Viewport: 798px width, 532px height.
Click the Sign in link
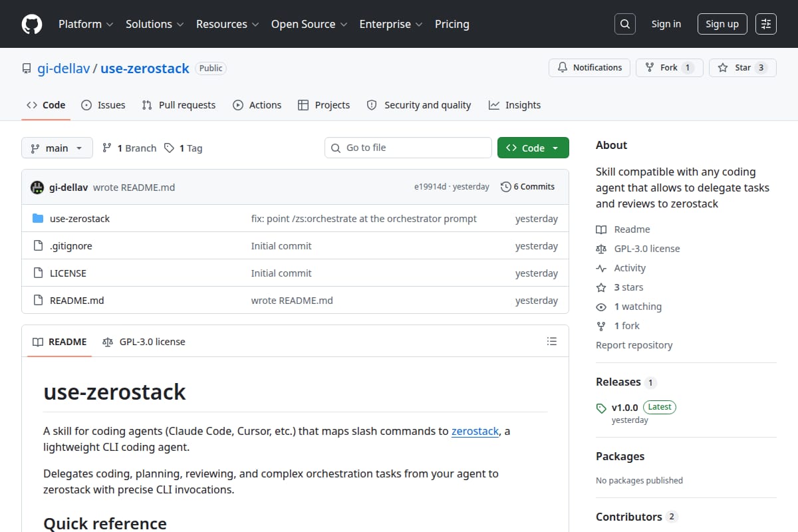666,24
